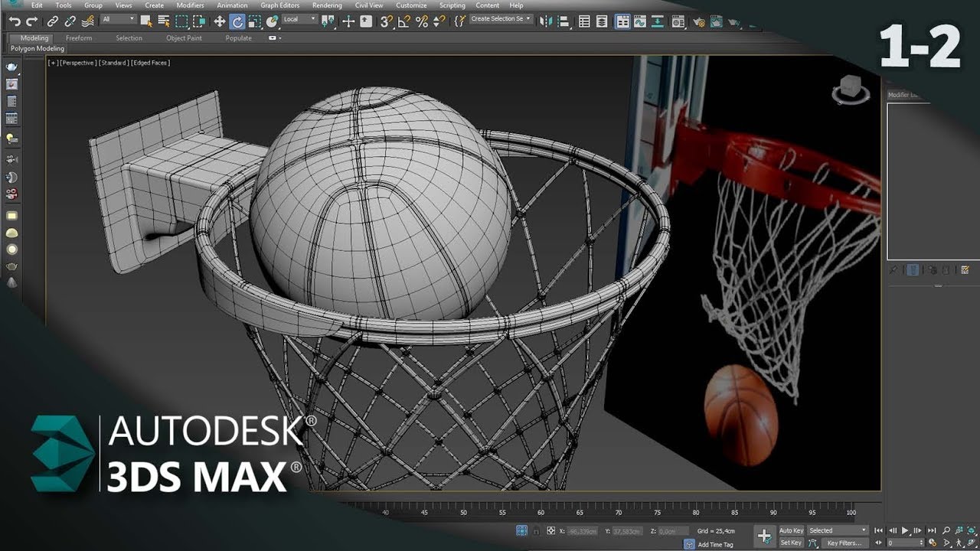Viewport: 980px width, 551px height.
Task: Click the large Set Keys plus button
Action: 765,536
